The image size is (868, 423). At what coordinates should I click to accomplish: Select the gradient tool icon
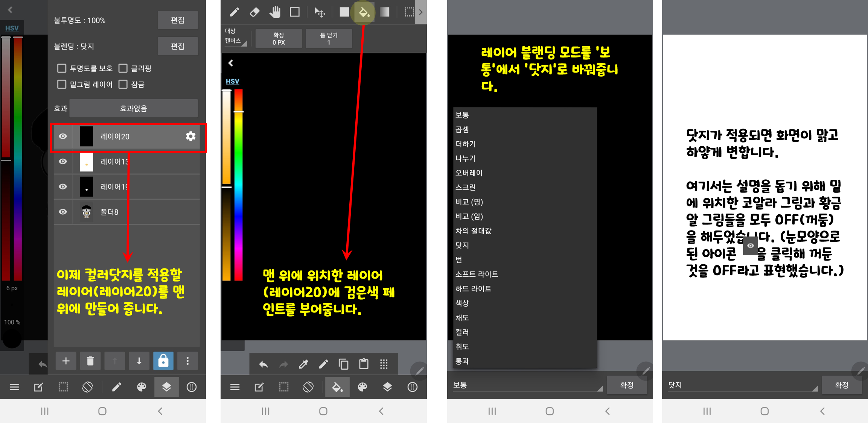click(384, 12)
